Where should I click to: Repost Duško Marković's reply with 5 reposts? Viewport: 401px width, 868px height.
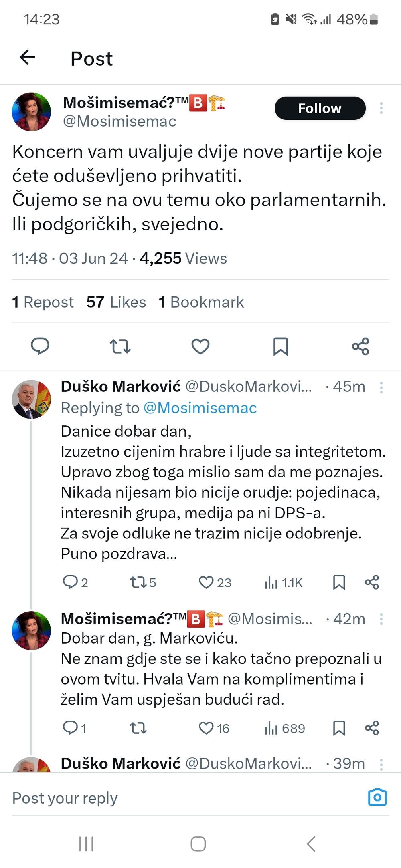142,582
